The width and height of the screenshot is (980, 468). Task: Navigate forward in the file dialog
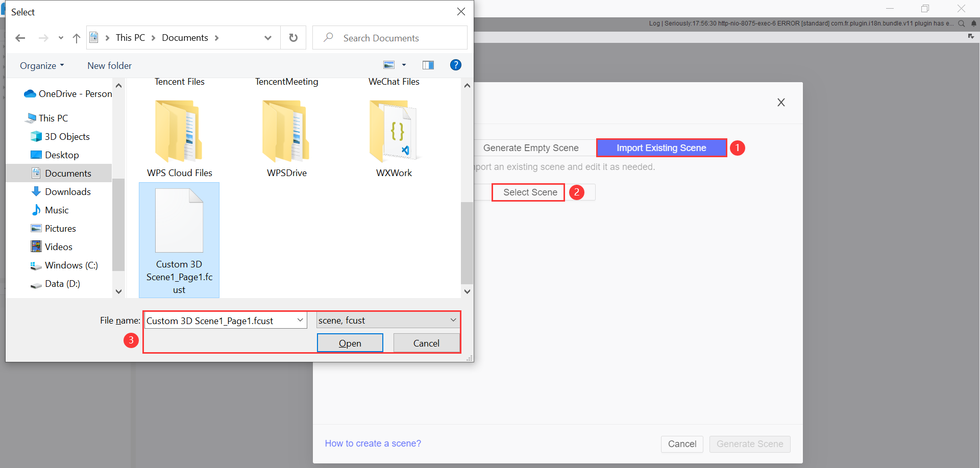tap(43, 38)
